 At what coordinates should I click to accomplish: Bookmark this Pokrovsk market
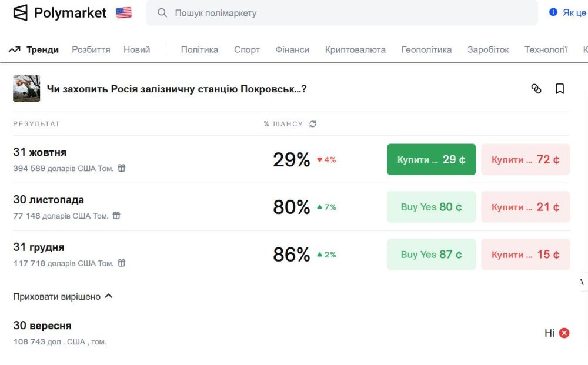coord(560,89)
